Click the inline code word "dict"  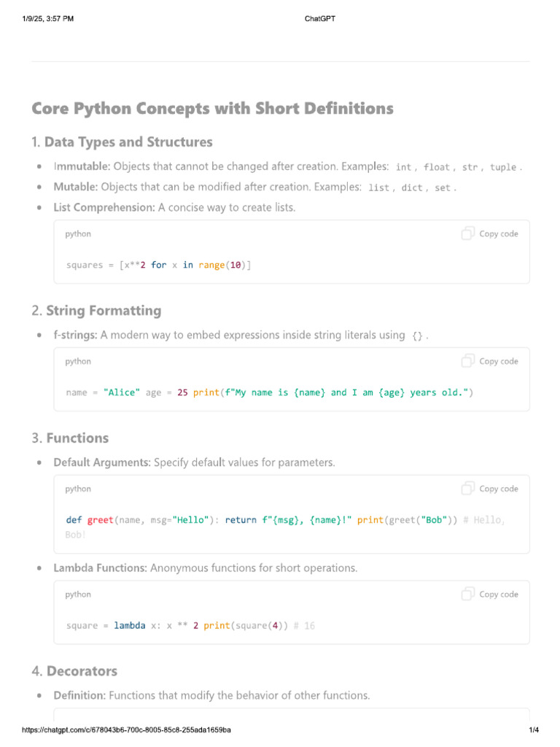pyautogui.click(x=412, y=187)
